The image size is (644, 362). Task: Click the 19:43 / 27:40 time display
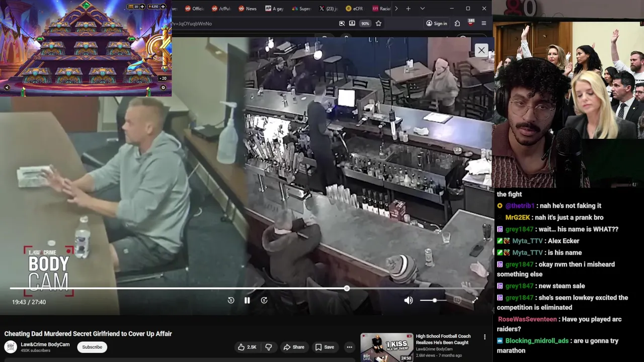[x=29, y=302]
